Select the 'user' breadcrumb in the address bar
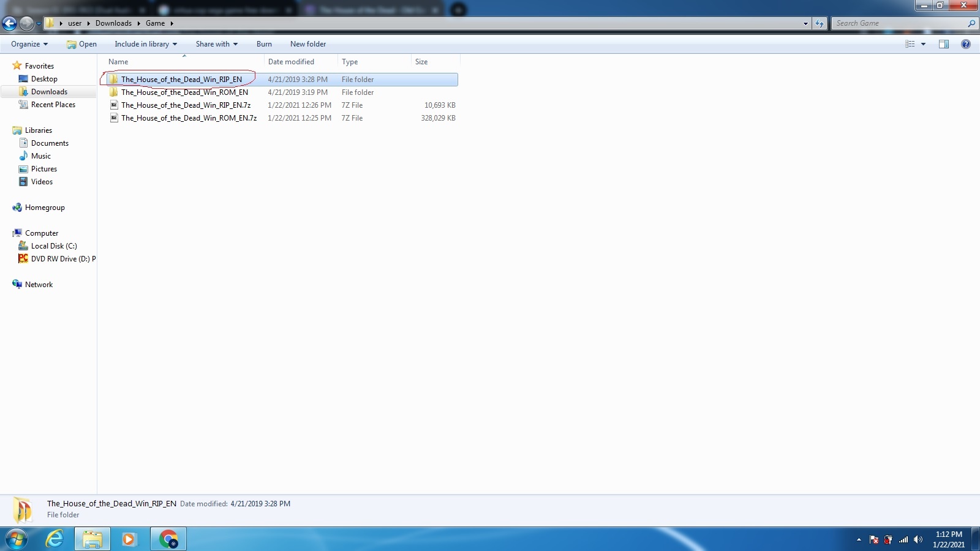The image size is (980, 551). (75, 23)
